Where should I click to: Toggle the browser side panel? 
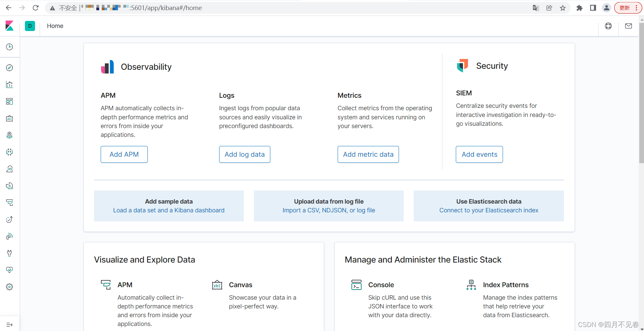point(593,8)
